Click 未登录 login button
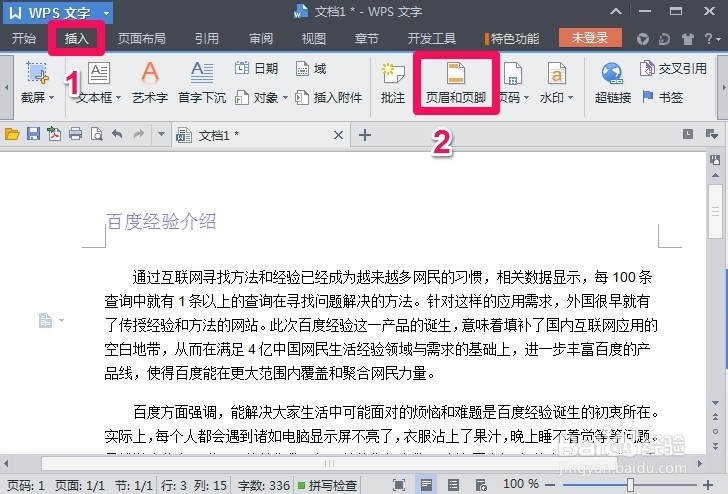728x494 pixels. 590,38
